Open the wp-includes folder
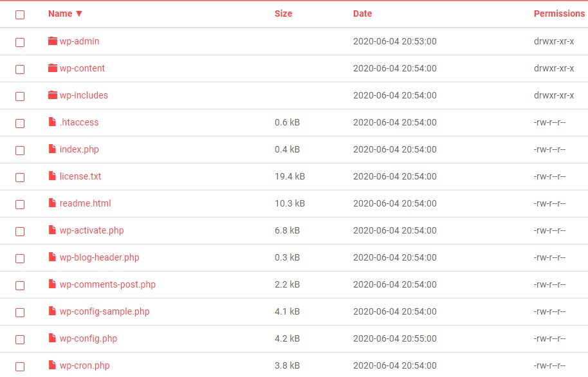 point(84,95)
